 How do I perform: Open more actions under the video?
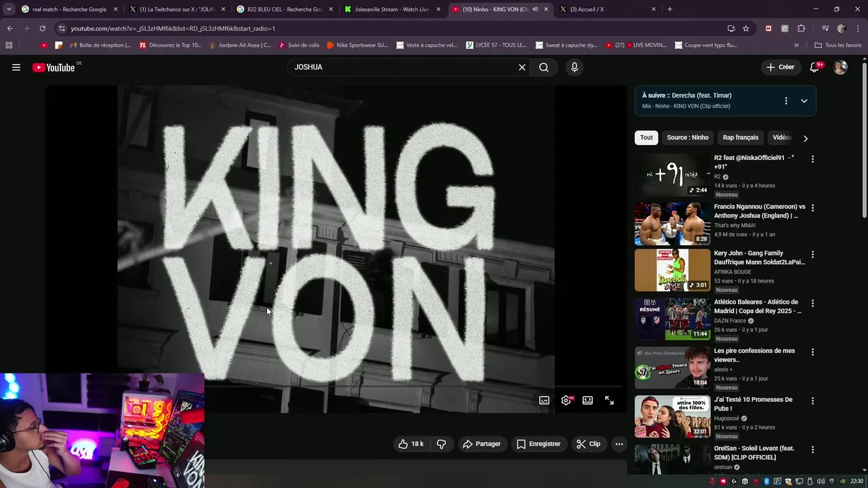tap(619, 444)
